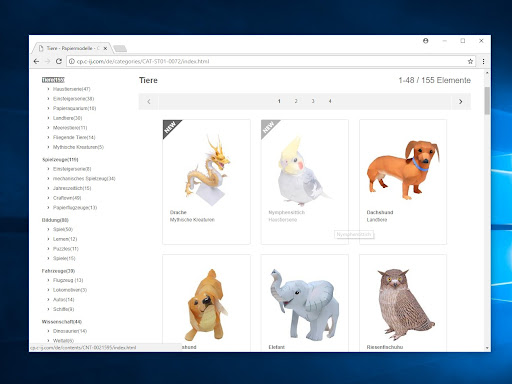Click the browser forward arrow
Image resolution: width=512 pixels, height=384 pixels.
pos(47,61)
